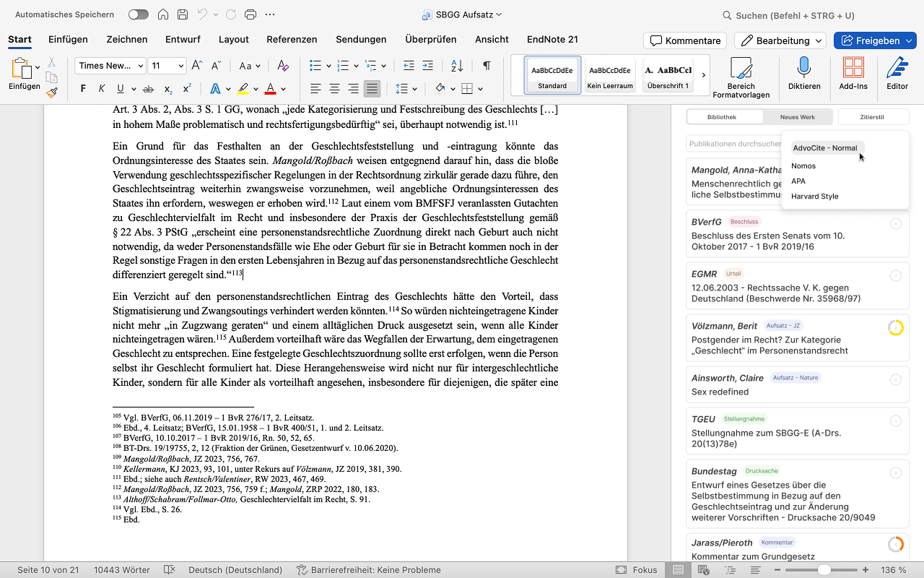Image resolution: width=924 pixels, height=578 pixels.
Task: Open the Add-Ins grid icon
Action: coord(853,68)
